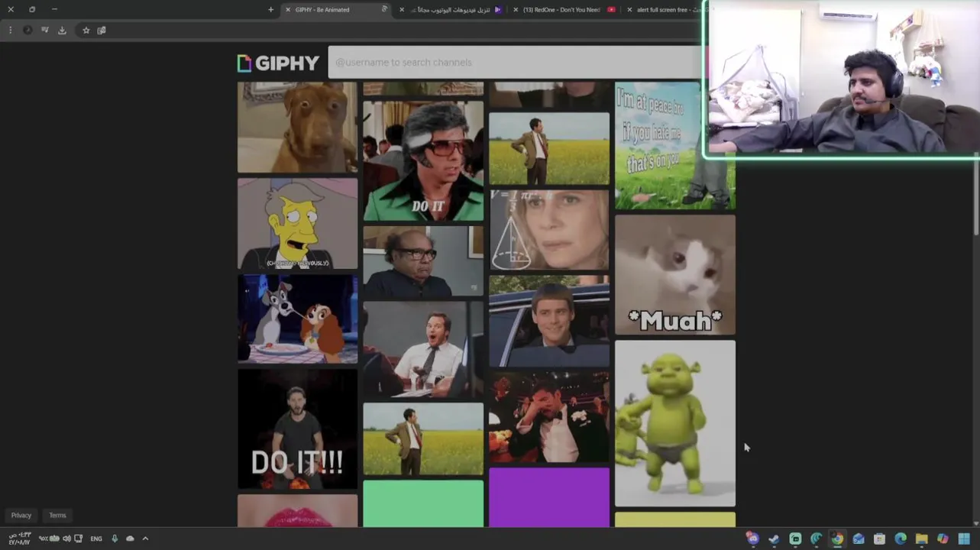Open the Lady and the Tramp GIF

tap(297, 319)
